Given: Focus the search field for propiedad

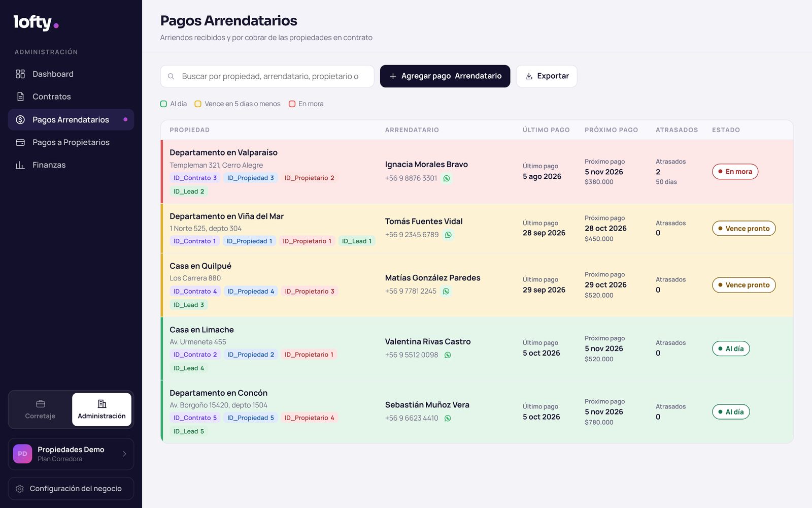Looking at the screenshot, I should [267, 76].
